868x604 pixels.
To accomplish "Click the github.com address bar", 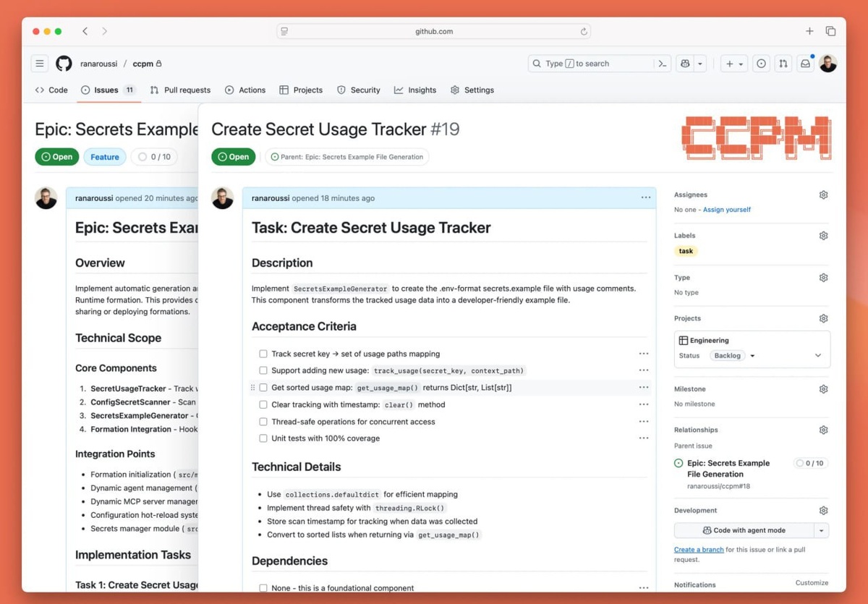I will point(434,31).
